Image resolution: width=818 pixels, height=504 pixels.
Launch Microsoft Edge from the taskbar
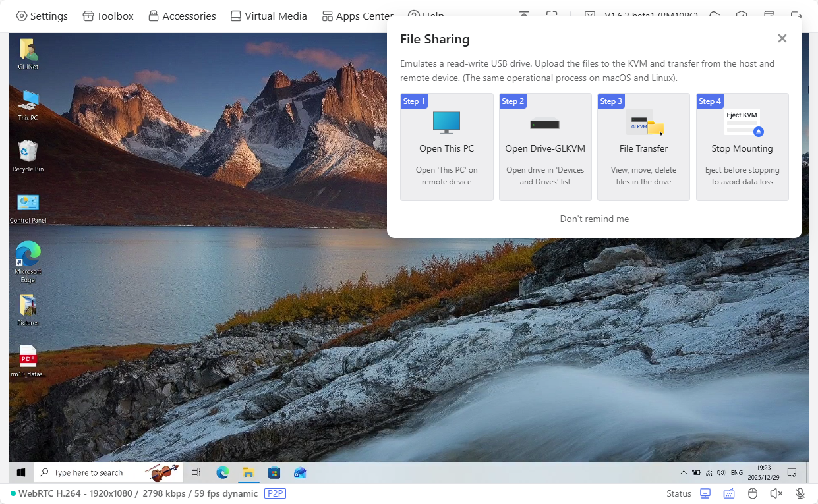point(222,472)
